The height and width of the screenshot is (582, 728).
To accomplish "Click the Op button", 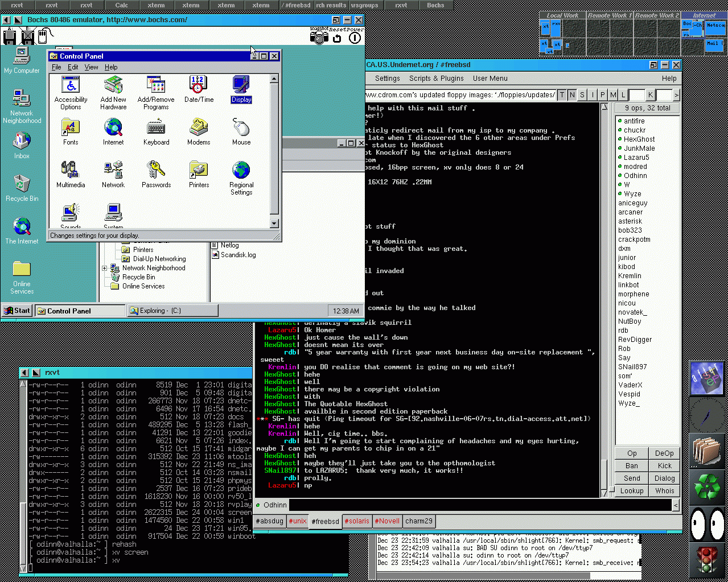I will point(632,453).
